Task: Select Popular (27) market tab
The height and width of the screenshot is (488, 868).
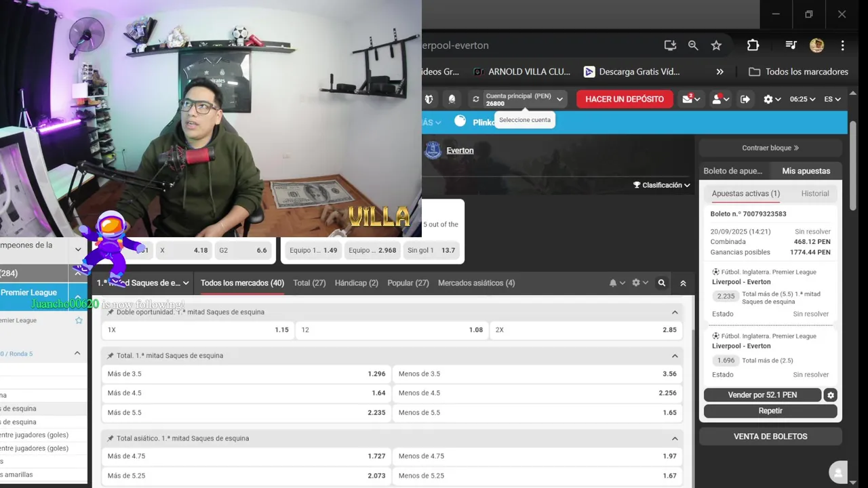Action: coord(408,283)
